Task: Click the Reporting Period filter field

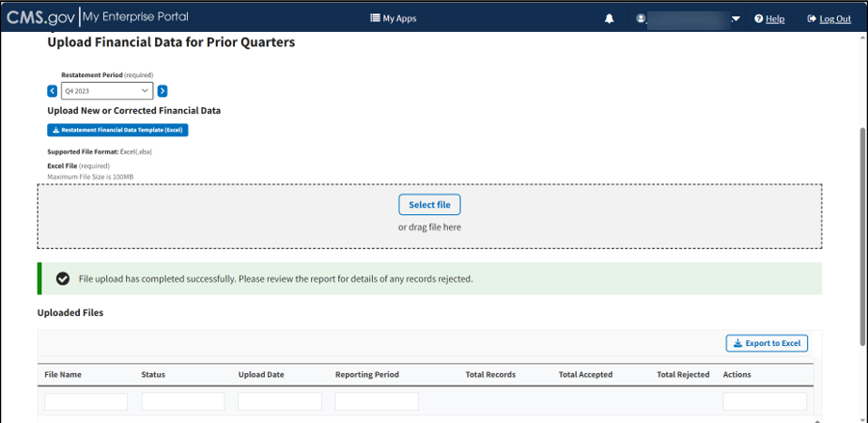Action: (x=377, y=401)
